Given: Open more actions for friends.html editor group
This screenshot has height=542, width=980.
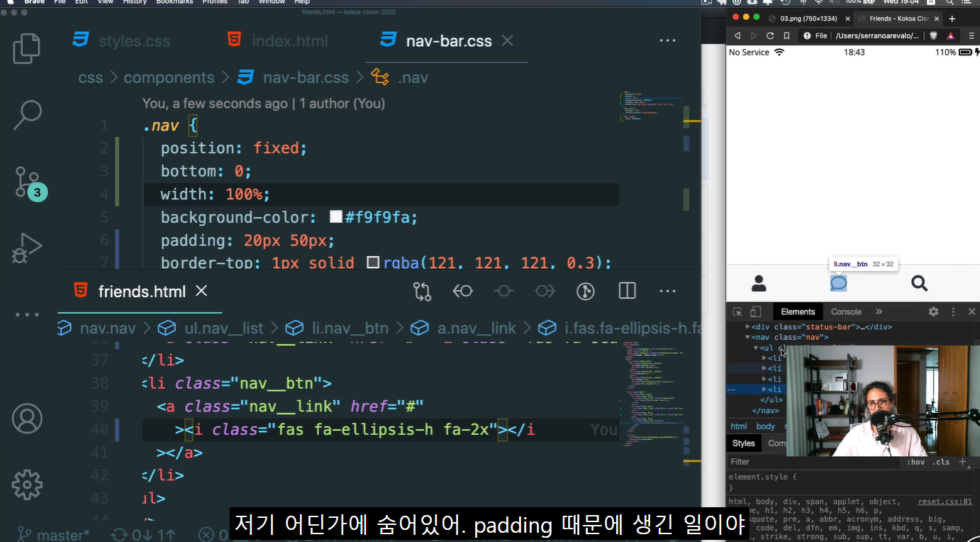Looking at the screenshot, I should (667, 291).
